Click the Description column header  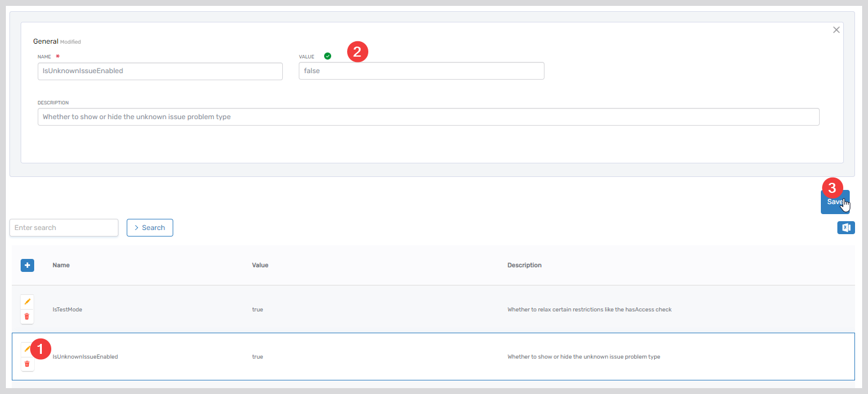coord(524,265)
